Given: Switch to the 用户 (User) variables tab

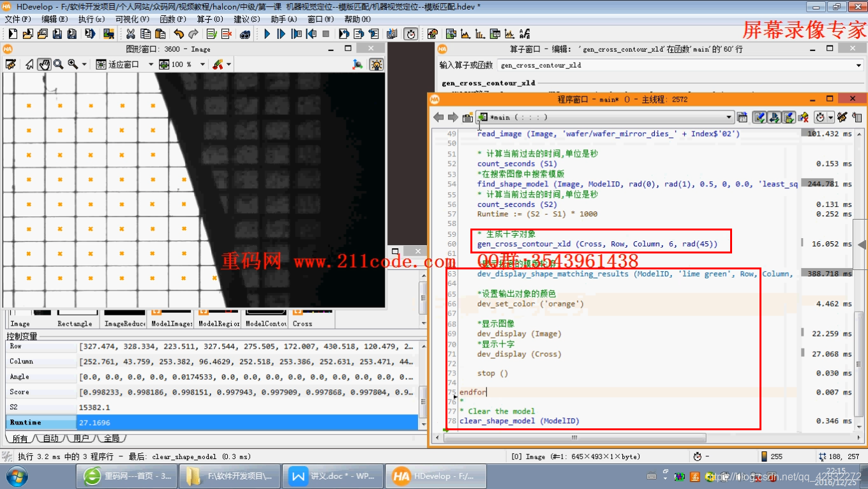Looking at the screenshot, I should click(x=81, y=439).
